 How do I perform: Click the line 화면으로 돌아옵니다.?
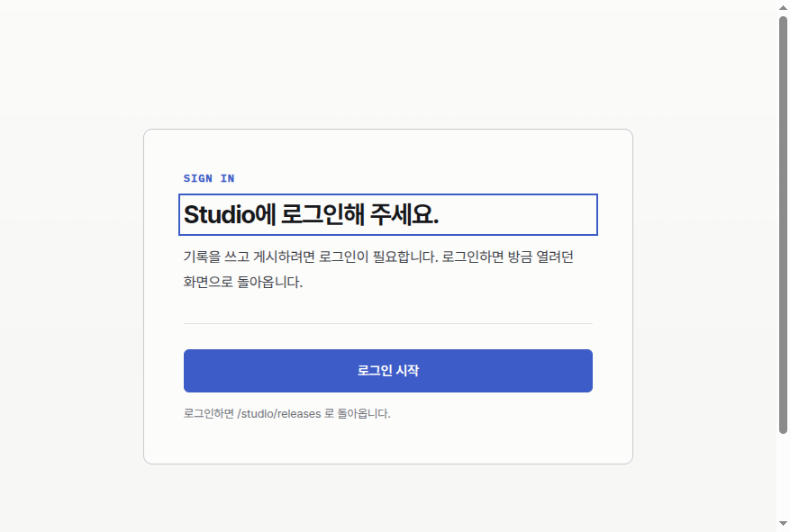[x=243, y=282]
